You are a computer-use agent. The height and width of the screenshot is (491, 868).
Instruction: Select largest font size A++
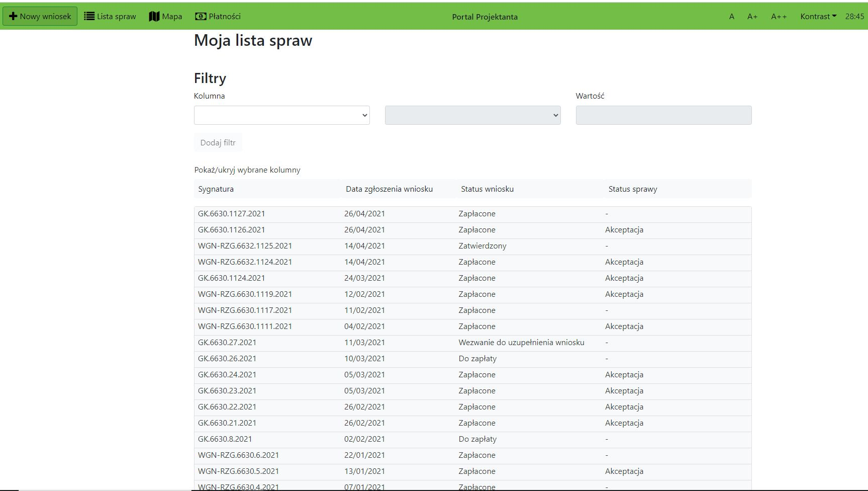779,17
